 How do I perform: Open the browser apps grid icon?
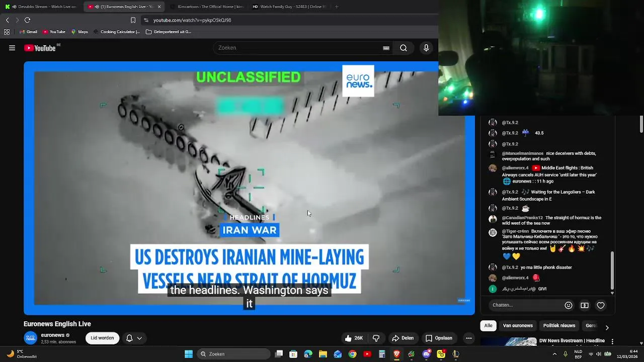point(7,32)
